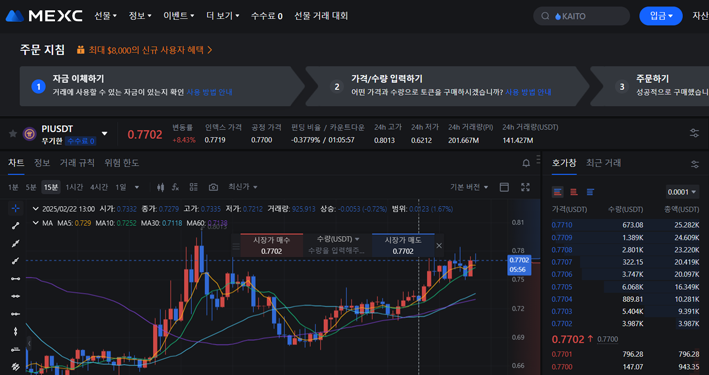This screenshot has height=375, width=709.
Task: Open ticker bar settings sliders icon
Action: (x=695, y=133)
